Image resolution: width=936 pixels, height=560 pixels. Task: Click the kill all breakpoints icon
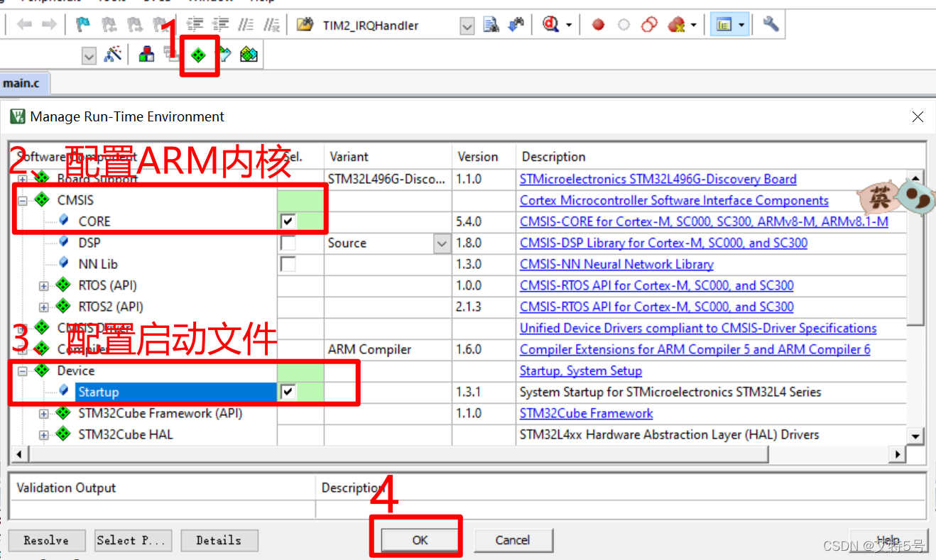click(676, 25)
